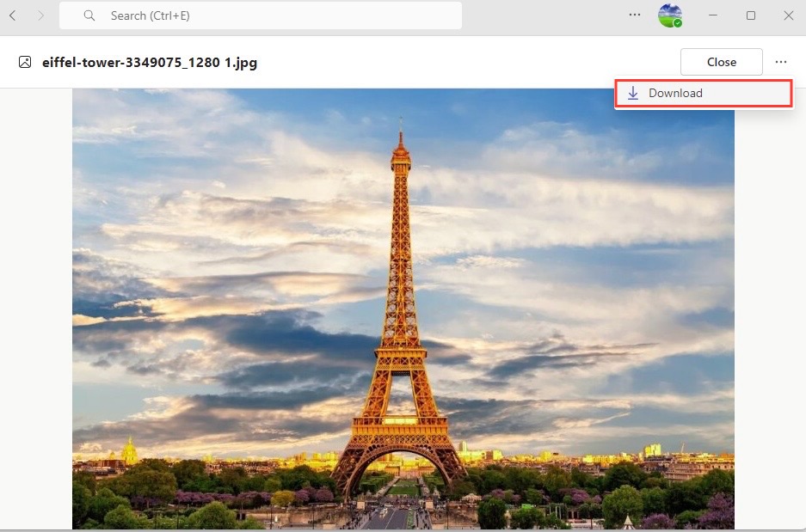This screenshot has height=532, width=806.
Task: Close the Teams window
Action: tap(789, 15)
